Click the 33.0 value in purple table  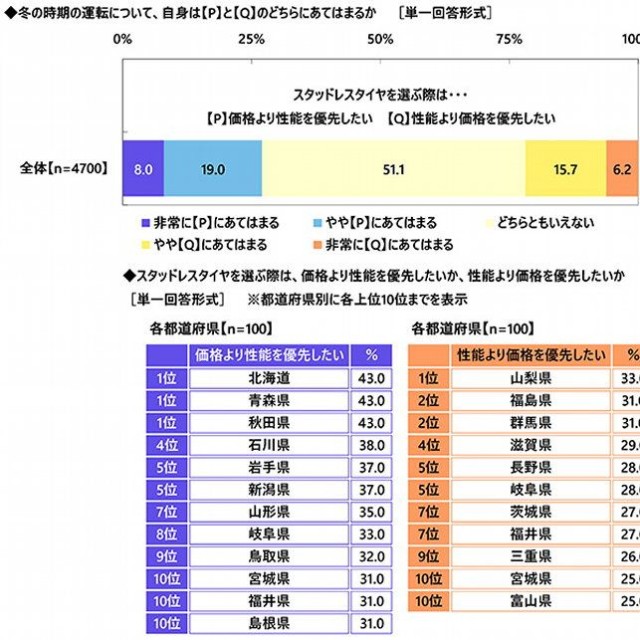371,534
